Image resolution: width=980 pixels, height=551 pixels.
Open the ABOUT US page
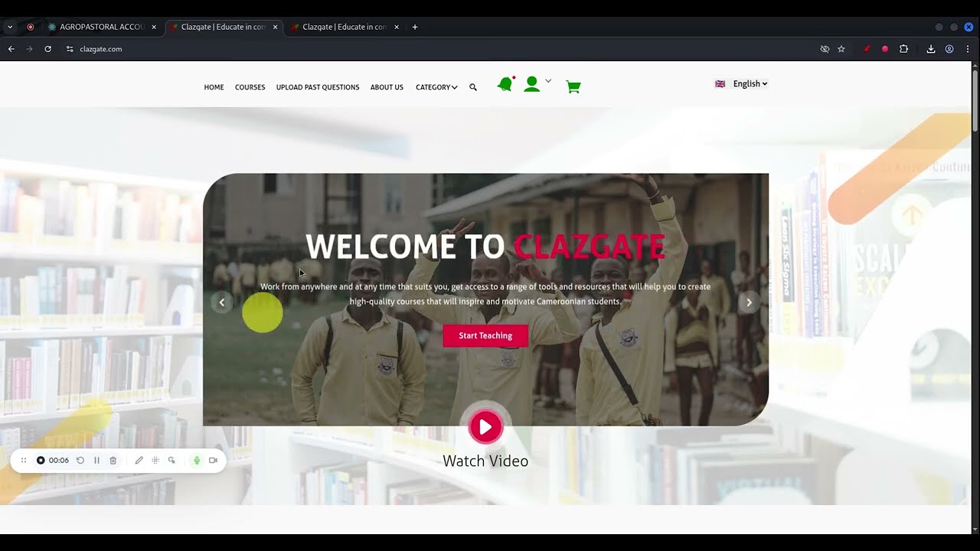pos(387,87)
